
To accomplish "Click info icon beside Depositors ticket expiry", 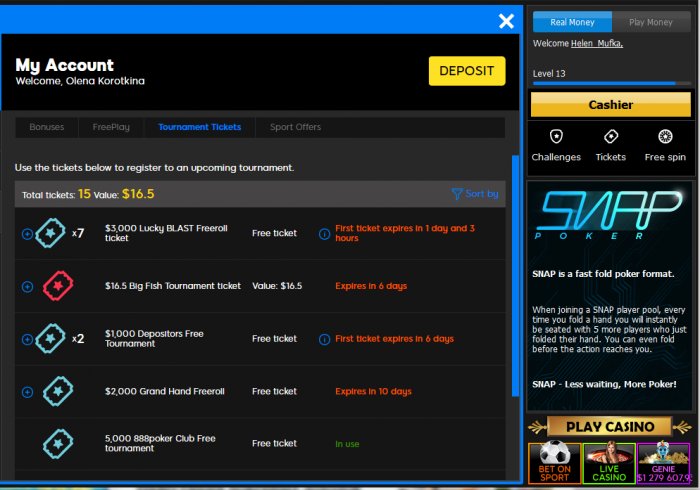I will click(325, 339).
